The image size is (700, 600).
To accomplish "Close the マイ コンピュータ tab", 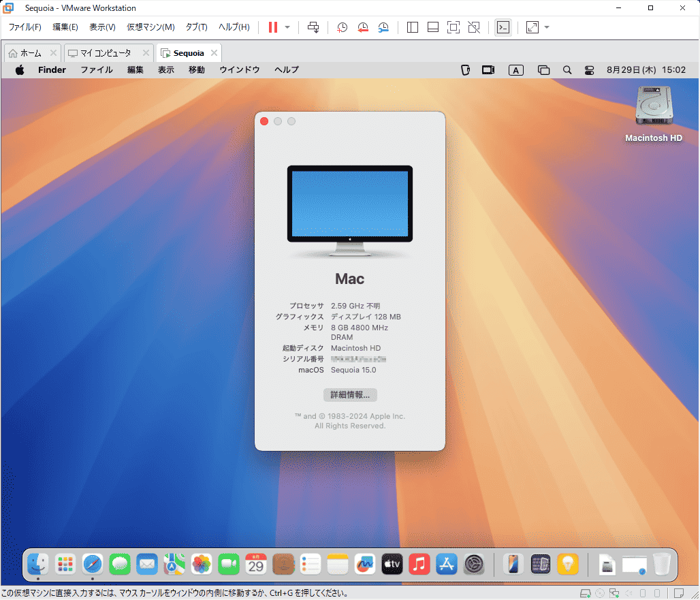I will (x=146, y=52).
